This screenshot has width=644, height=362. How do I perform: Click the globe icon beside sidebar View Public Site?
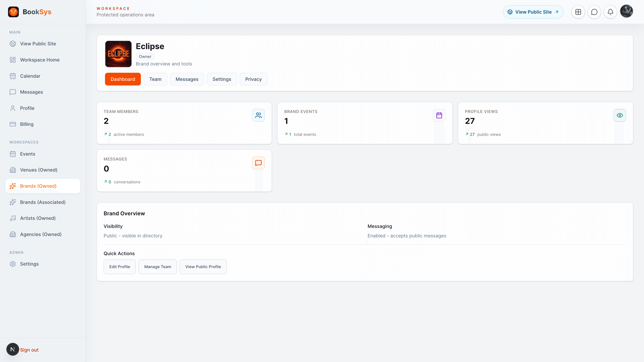point(13,44)
